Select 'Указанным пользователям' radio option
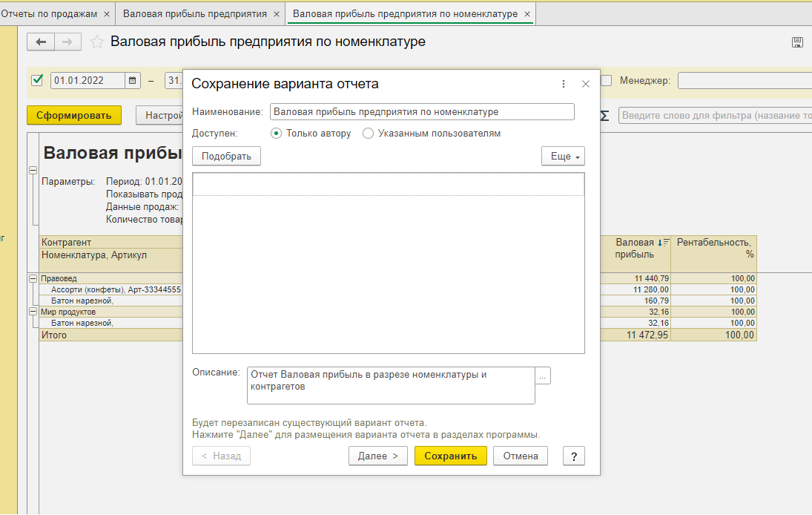 pos(368,134)
